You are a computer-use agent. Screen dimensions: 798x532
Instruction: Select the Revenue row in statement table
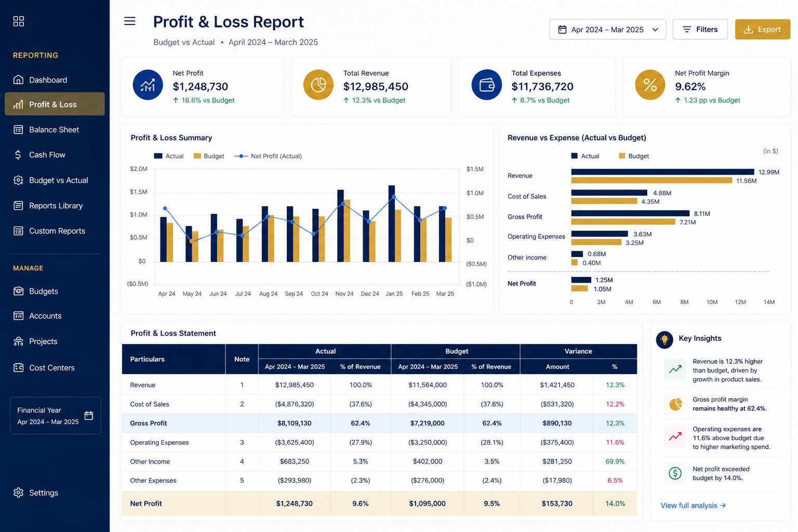[379, 385]
